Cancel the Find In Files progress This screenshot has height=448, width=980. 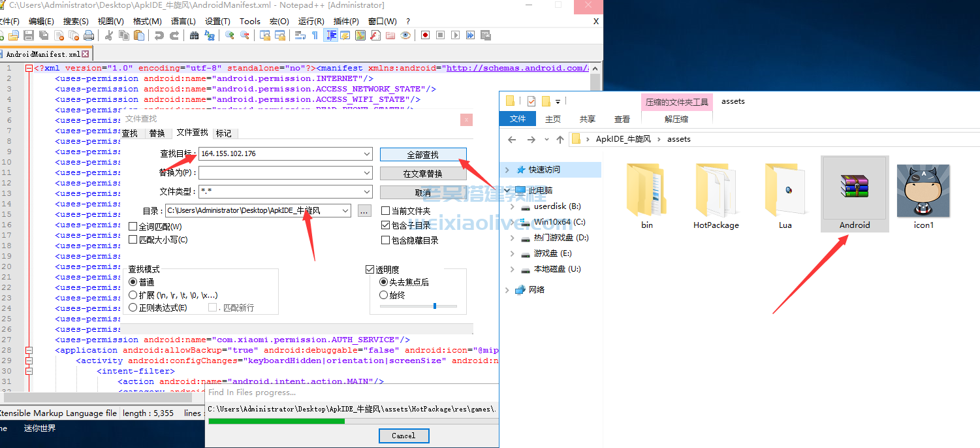403,436
